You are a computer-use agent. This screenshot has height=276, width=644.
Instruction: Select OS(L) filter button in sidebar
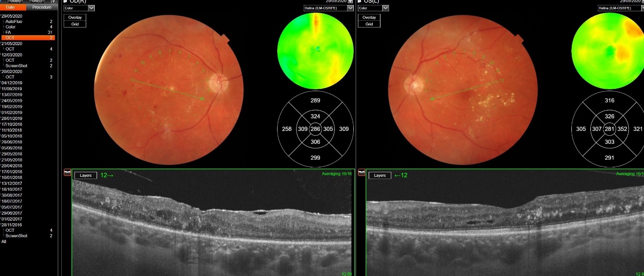pos(38,1)
